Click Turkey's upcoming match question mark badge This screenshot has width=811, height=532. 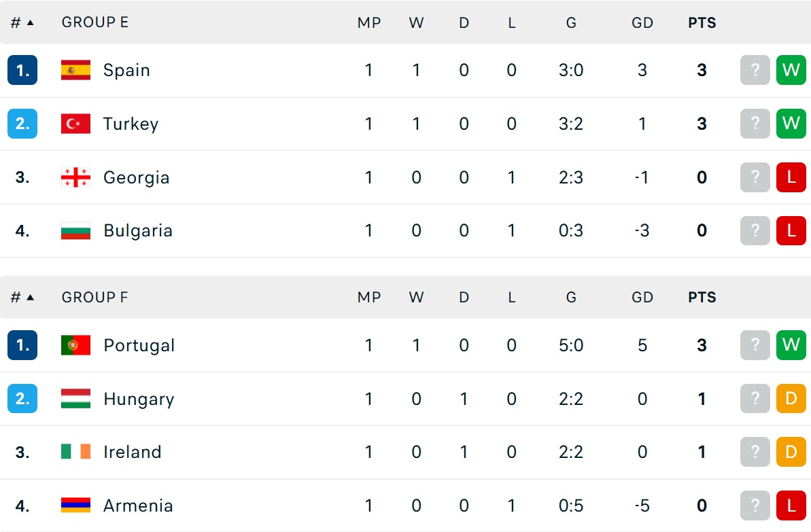pos(755,124)
